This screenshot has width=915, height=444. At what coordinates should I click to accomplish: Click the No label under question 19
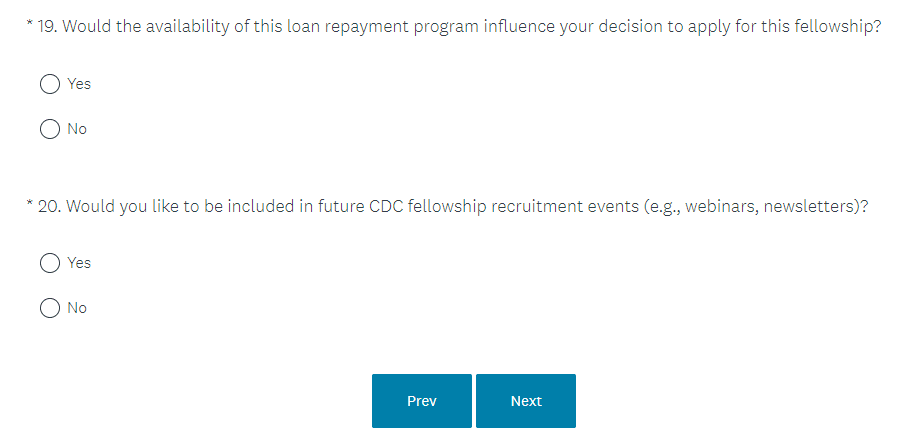point(77,129)
